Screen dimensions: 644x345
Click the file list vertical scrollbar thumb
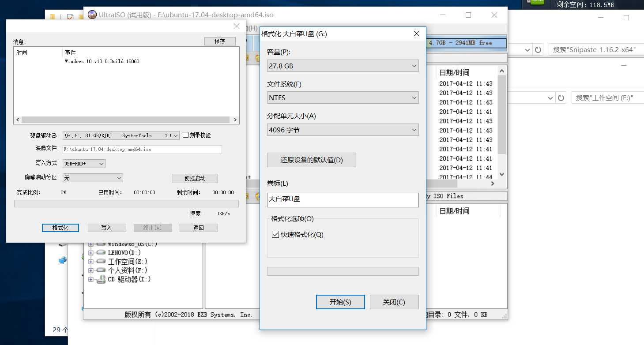[501, 115]
